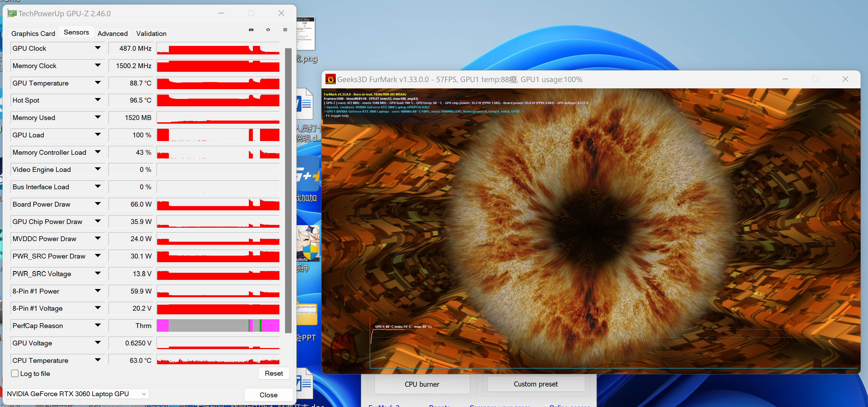Click the PerfCap Reason color graph
Viewport: 868px width, 407px height.
pyautogui.click(x=218, y=325)
